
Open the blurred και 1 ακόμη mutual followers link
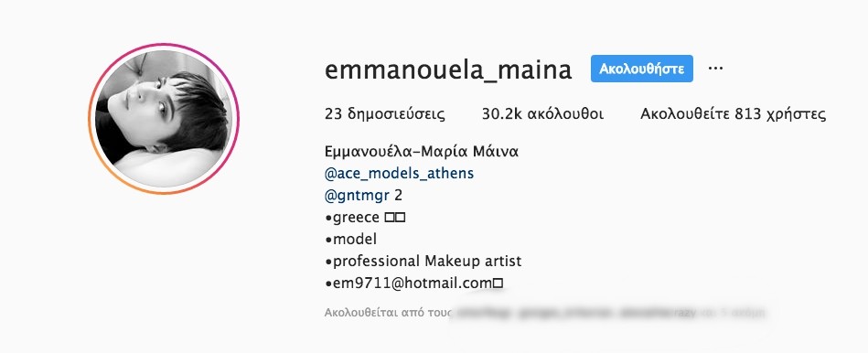pos(734,313)
